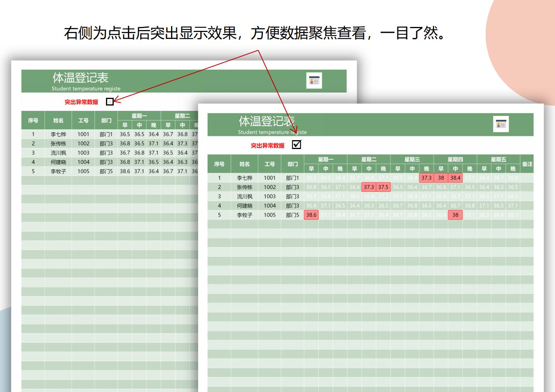Select the 星期三 header in the front sheet

[412, 159]
